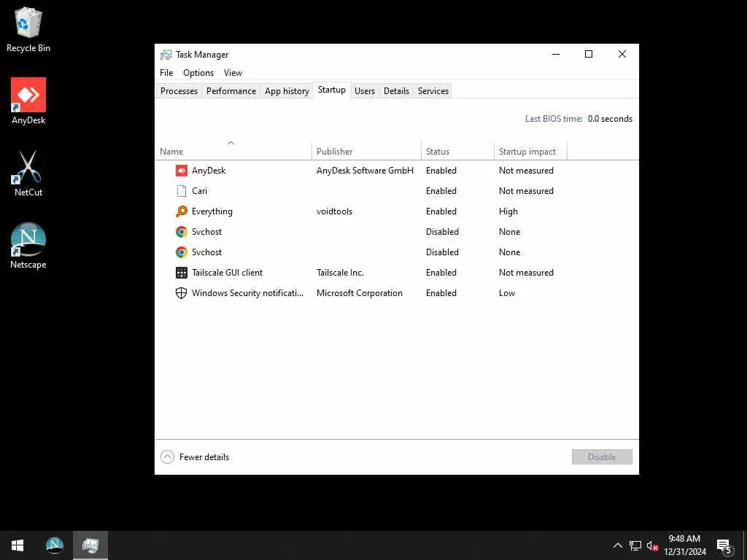Image resolution: width=747 pixels, height=560 pixels.
Task: Select the Netscape desktop shortcut
Action: [28, 246]
